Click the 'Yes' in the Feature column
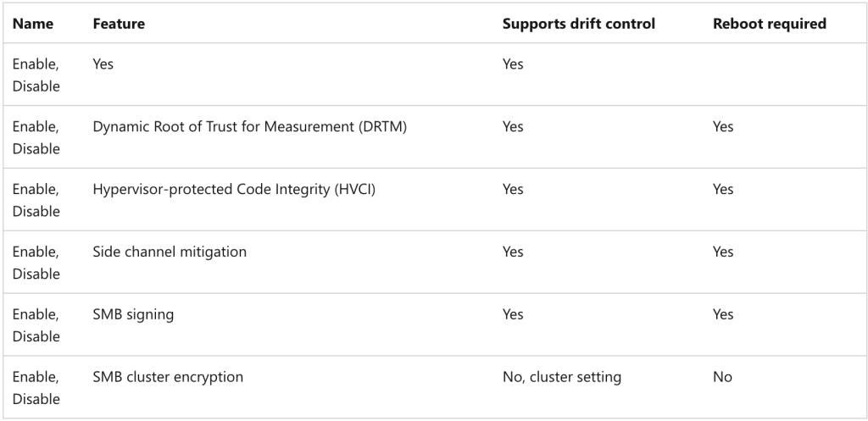Image resolution: width=868 pixels, height=421 pixels. click(x=103, y=64)
